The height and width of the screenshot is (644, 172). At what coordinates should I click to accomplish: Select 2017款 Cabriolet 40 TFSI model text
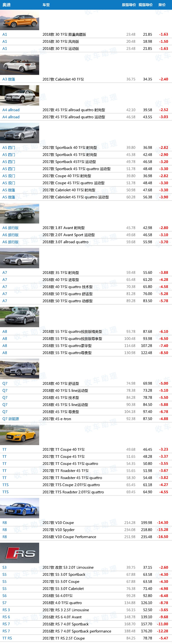(63, 79)
